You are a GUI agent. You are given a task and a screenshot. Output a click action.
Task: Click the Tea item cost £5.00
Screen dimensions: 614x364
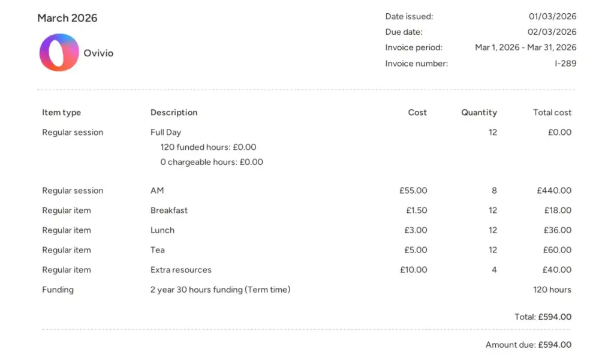click(x=416, y=250)
